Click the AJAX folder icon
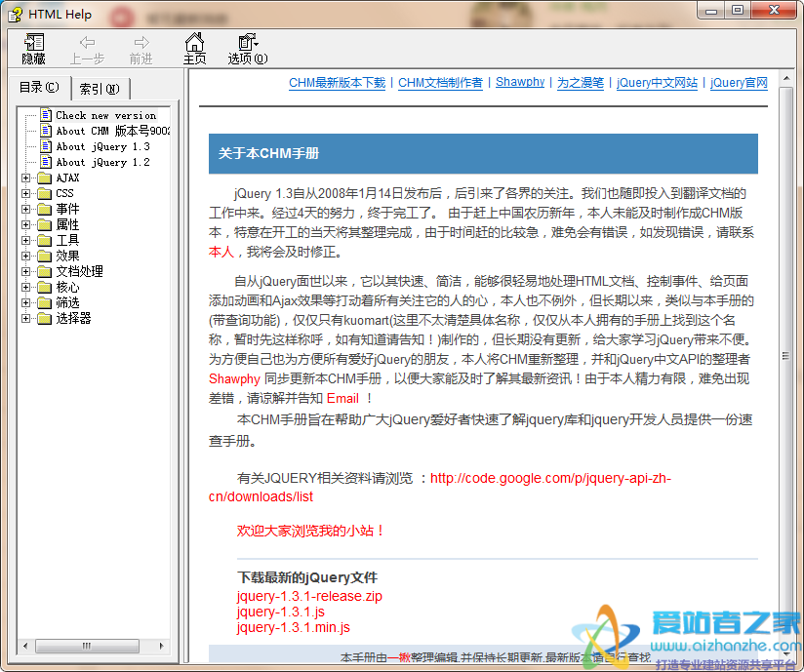The image size is (804, 672). pyautogui.click(x=45, y=178)
